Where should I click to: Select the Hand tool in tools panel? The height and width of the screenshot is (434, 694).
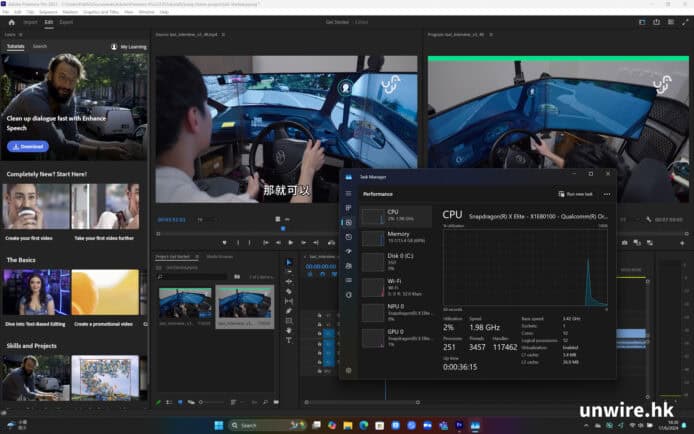[x=289, y=329]
